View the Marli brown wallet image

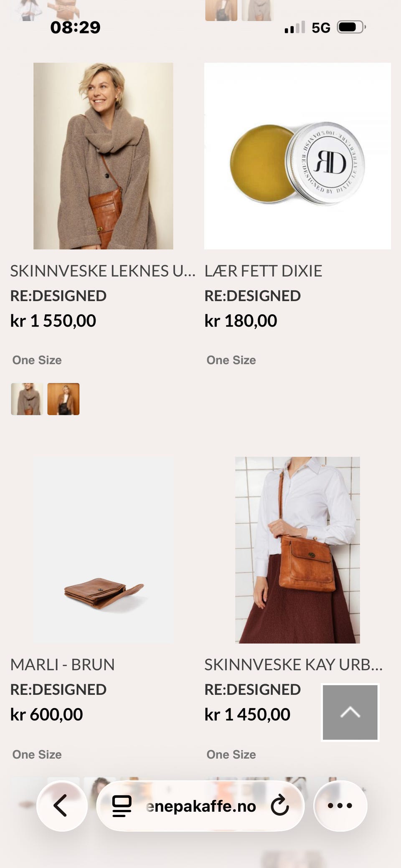click(x=103, y=550)
